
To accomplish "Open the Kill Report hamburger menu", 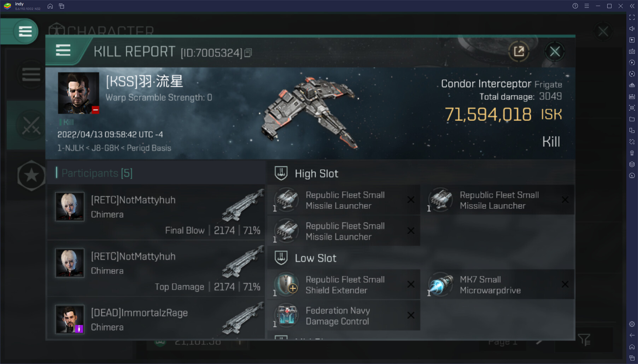I will coord(63,50).
